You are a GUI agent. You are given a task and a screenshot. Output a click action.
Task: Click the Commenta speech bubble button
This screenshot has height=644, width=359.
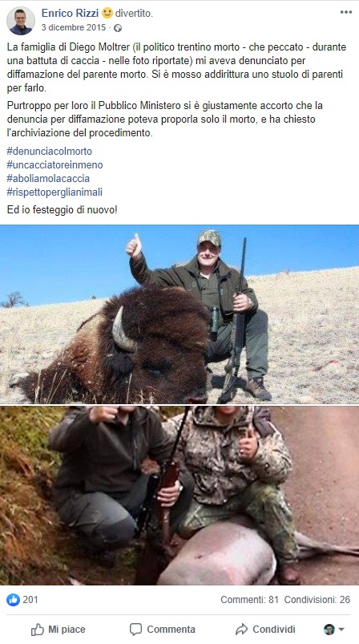coord(163,630)
